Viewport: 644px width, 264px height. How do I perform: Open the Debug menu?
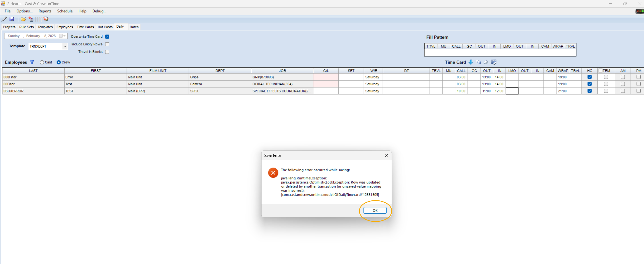click(x=99, y=11)
